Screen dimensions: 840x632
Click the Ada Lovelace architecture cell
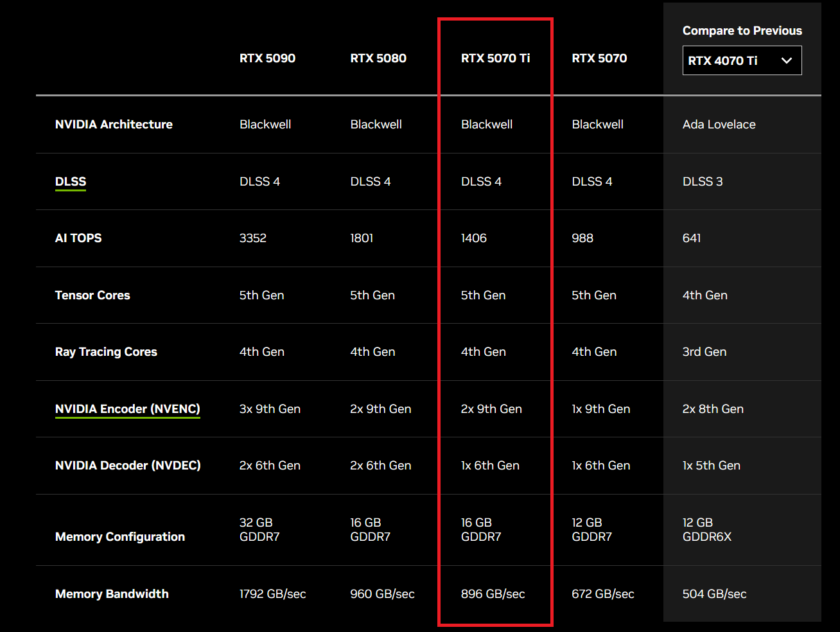(719, 125)
